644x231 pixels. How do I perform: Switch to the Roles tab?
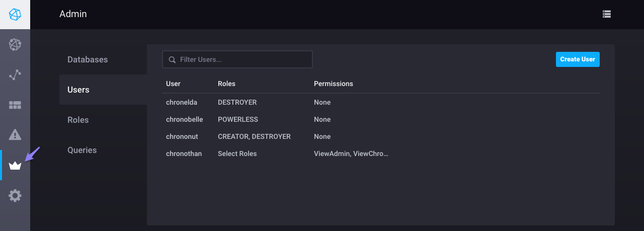[x=78, y=120]
